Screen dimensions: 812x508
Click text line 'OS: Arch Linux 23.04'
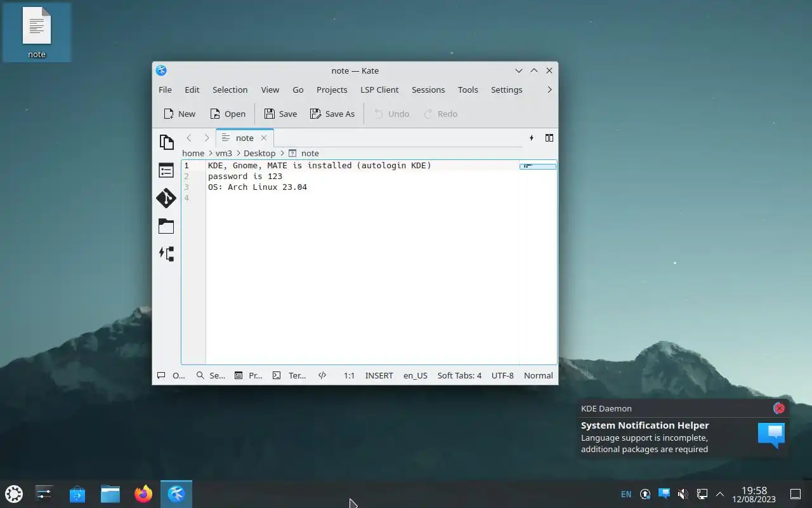click(258, 187)
